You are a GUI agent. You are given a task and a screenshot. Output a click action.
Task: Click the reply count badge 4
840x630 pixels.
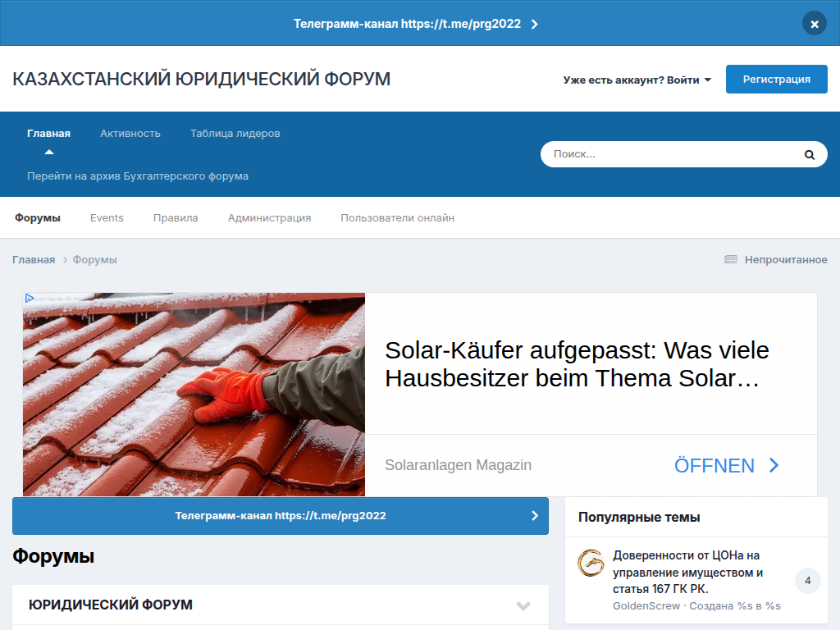click(807, 581)
